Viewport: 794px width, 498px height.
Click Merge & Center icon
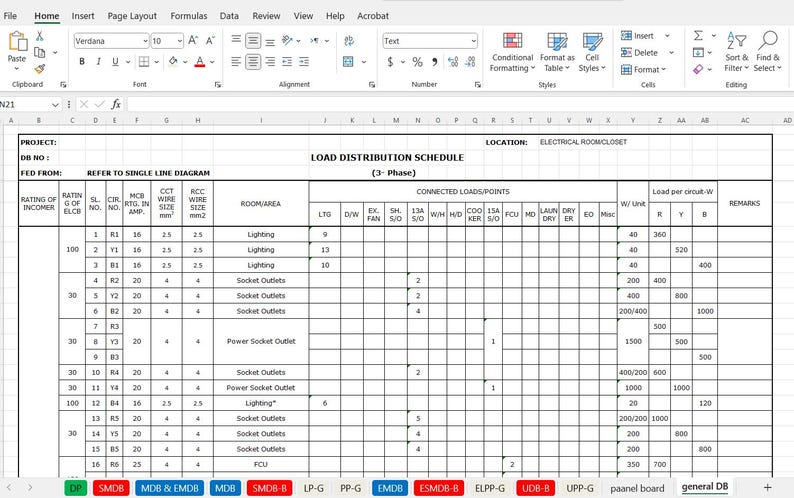pyautogui.click(x=348, y=62)
